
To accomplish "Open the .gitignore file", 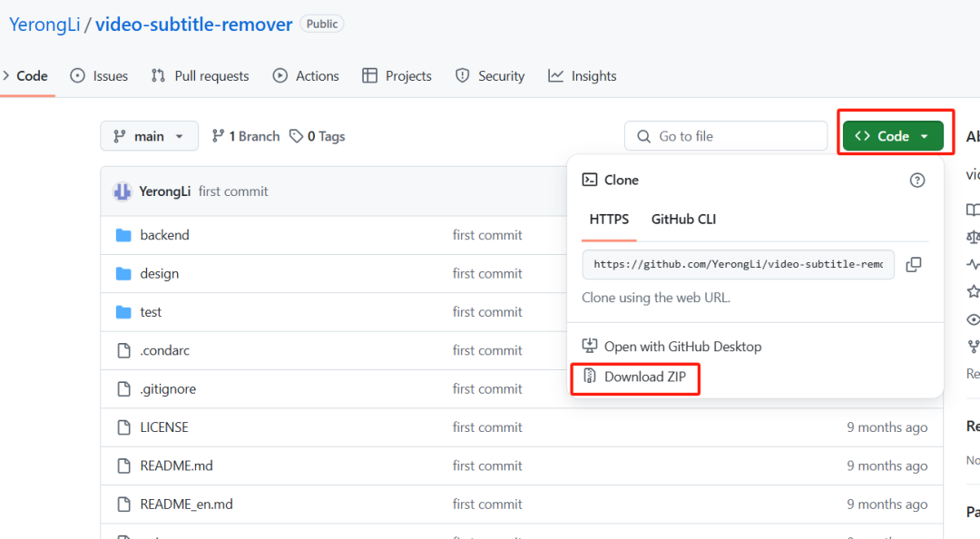I will [168, 389].
